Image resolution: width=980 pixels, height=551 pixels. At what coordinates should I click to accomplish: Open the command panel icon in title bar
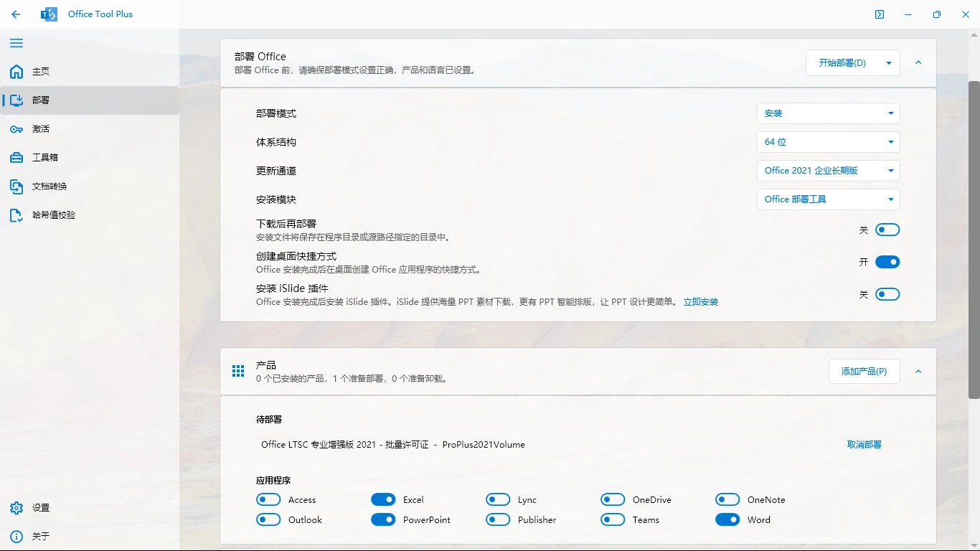pyautogui.click(x=880, y=14)
